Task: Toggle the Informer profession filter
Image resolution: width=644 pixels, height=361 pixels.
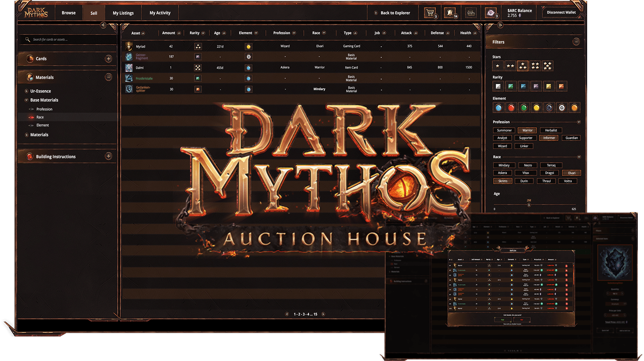Action: tap(549, 138)
